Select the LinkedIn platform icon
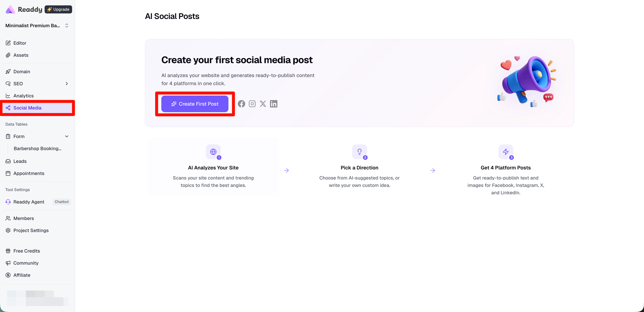 274,104
